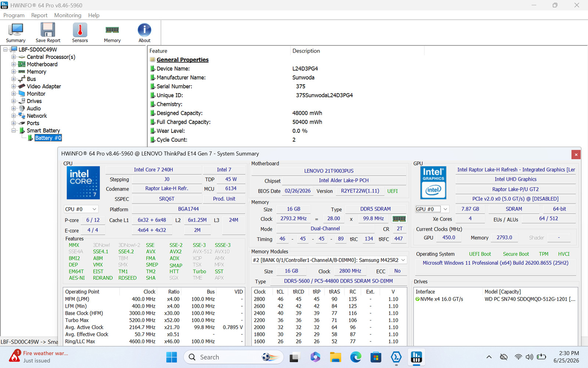Open the GPU #0 selector dropdown
588x368 pixels.
click(x=432, y=209)
